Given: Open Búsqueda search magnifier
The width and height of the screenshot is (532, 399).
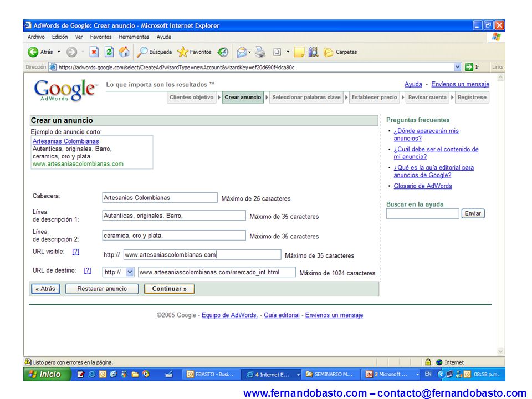Looking at the screenshot, I should coord(142,52).
